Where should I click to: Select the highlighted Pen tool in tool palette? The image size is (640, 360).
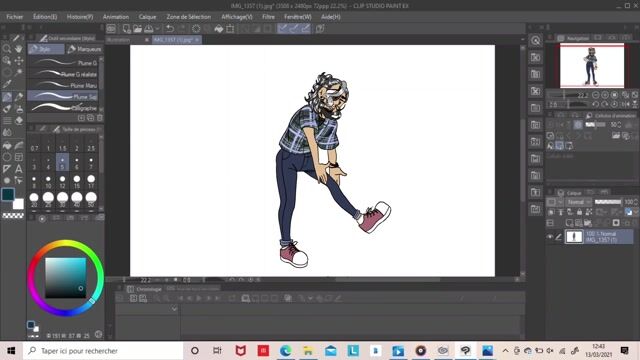(7, 97)
